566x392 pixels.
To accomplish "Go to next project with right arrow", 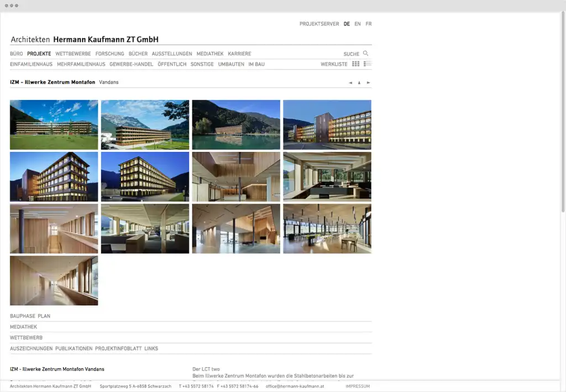I will 369,83.
